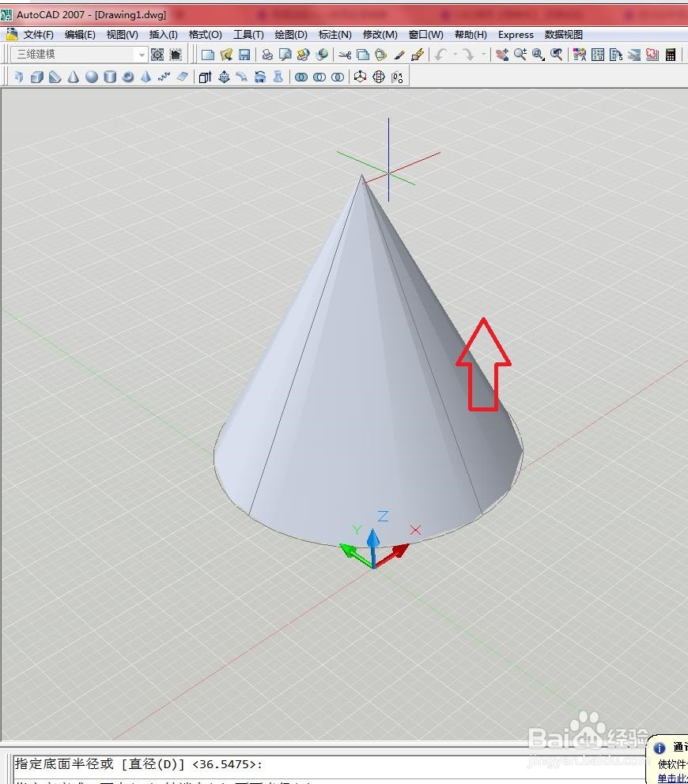688x784 pixels.
Task: Expand the redo history dropdown arrow
Action: [x=484, y=55]
